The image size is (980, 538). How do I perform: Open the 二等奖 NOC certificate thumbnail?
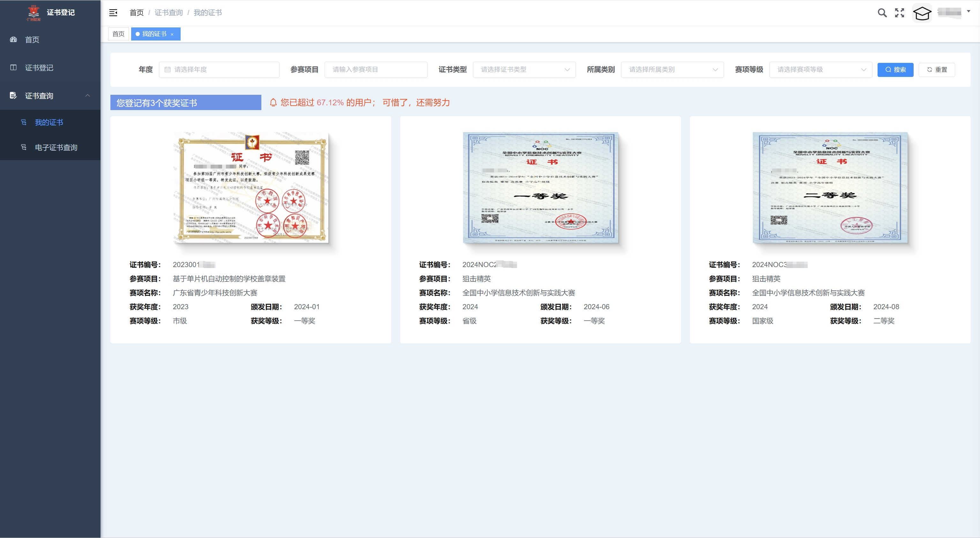click(830, 188)
